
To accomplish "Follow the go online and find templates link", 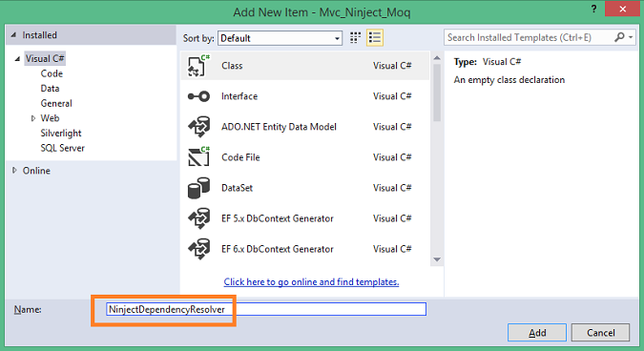I will [311, 282].
